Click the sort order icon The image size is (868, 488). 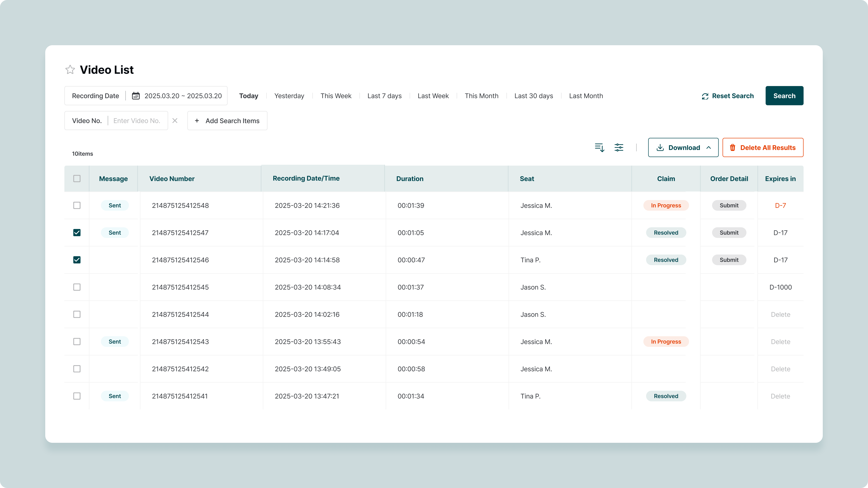pyautogui.click(x=599, y=148)
